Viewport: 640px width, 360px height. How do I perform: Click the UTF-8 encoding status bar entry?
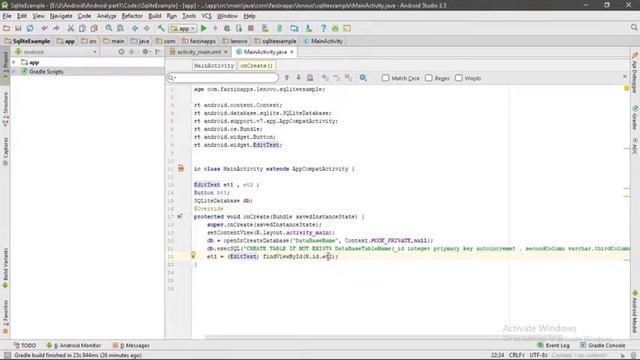point(538,355)
